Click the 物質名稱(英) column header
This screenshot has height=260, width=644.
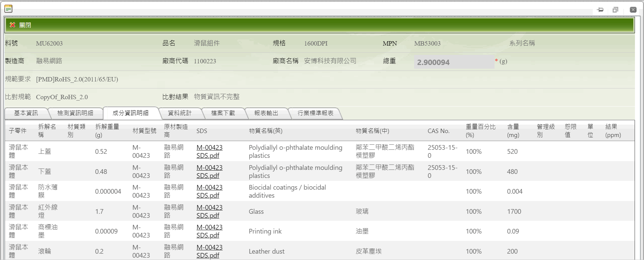[x=266, y=131]
